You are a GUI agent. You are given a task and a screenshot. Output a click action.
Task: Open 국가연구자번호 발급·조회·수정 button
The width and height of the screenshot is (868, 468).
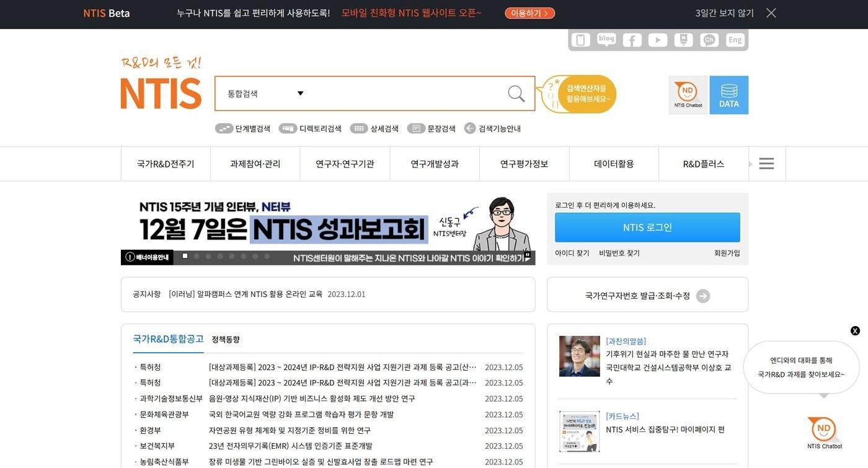point(647,294)
